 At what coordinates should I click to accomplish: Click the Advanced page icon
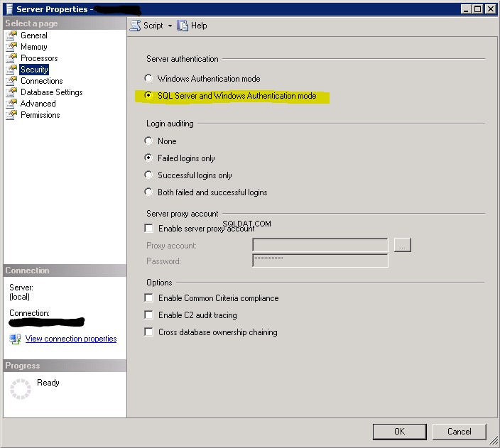tap(11, 104)
